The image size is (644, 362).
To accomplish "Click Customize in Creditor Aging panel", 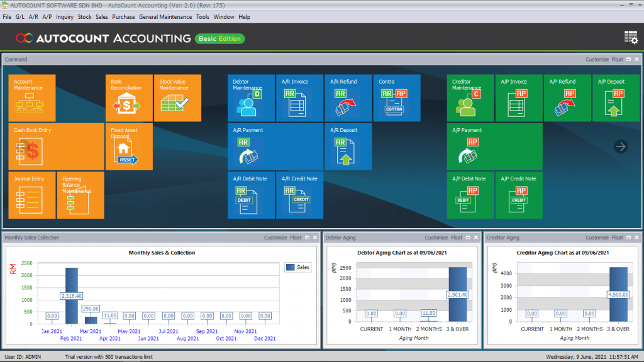I will [x=597, y=238].
